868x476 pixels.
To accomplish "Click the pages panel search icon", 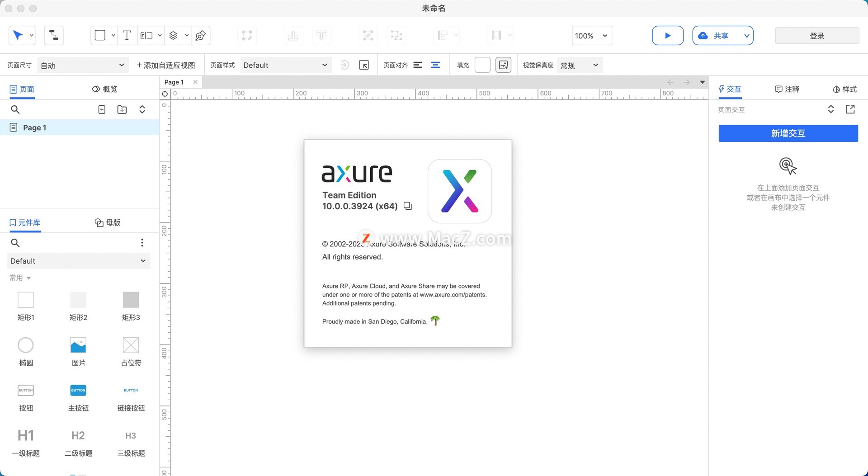I will pyautogui.click(x=15, y=109).
